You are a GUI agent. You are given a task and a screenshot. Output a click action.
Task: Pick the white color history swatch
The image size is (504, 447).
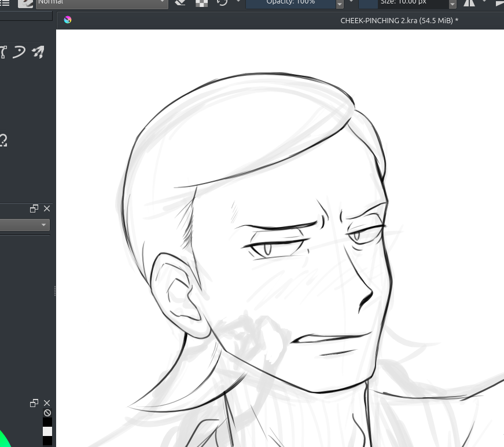[47, 431]
